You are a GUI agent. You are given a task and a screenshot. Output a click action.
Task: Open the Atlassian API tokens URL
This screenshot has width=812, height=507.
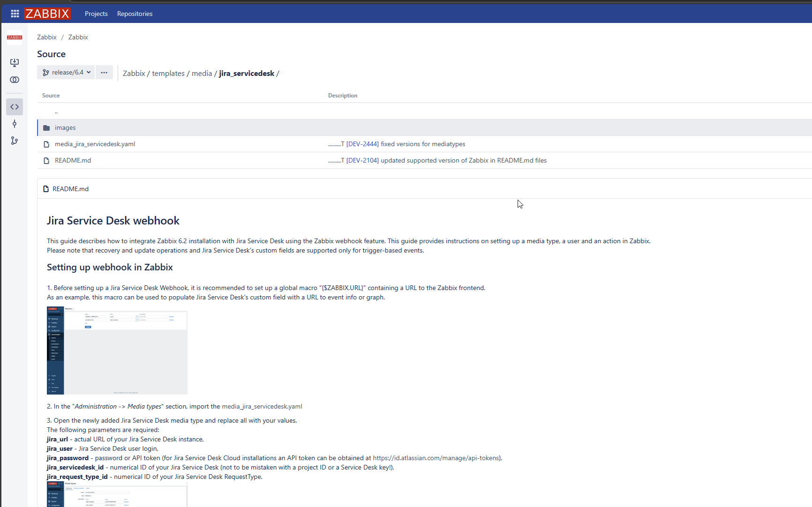(x=436, y=458)
